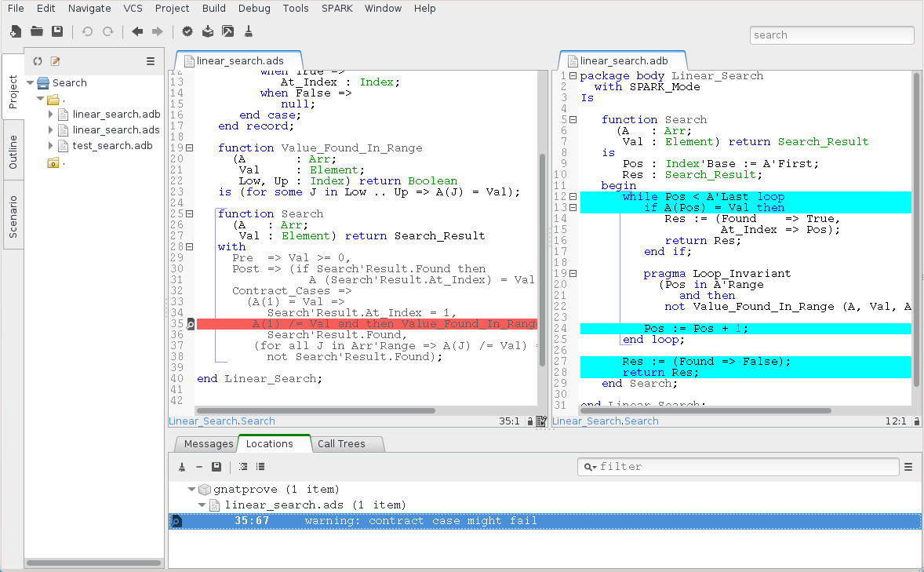Image resolution: width=924 pixels, height=572 pixels.
Task: Go forward to next location
Action: (158, 31)
